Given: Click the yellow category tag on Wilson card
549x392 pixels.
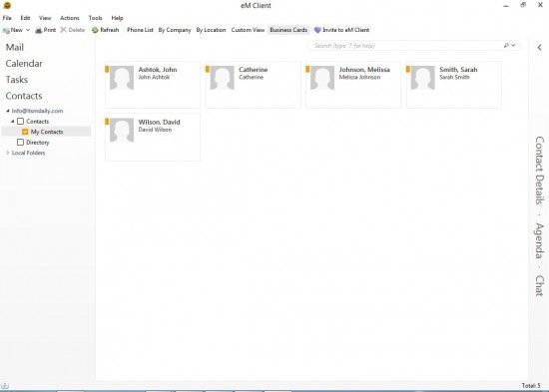Looking at the screenshot, I should click(x=107, y=122).
